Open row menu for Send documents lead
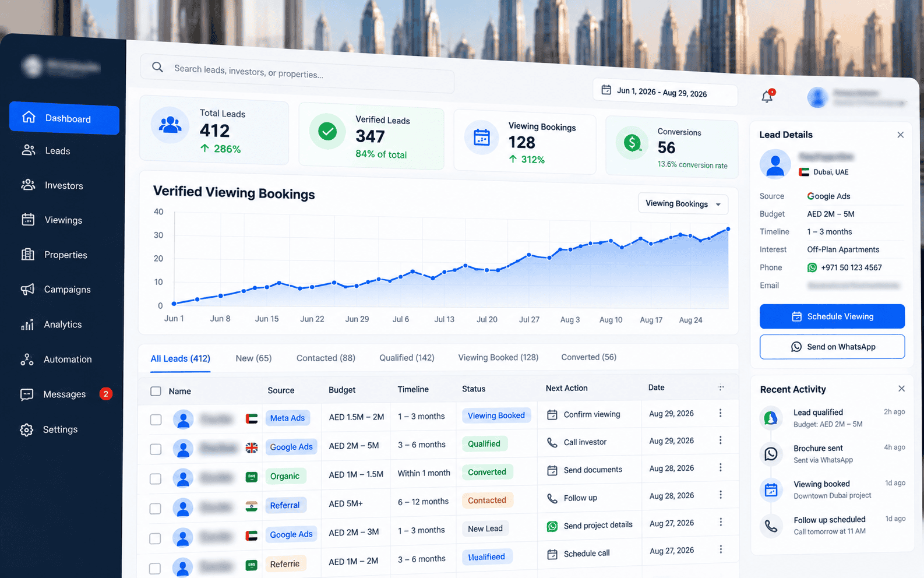 point(721,467)
